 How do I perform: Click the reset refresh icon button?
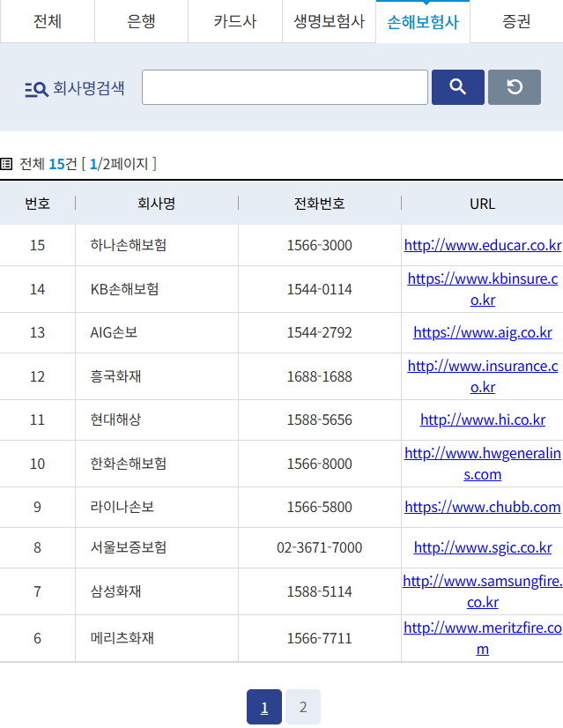(514, 87)
